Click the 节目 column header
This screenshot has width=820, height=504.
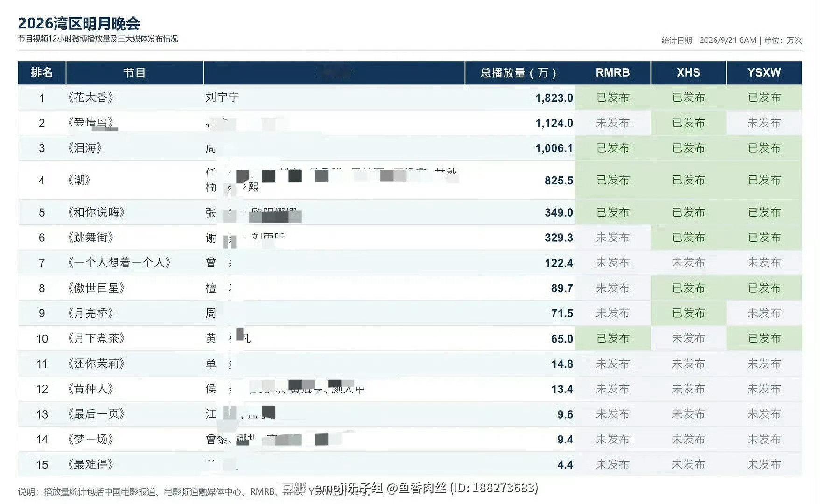coord(134,73)
